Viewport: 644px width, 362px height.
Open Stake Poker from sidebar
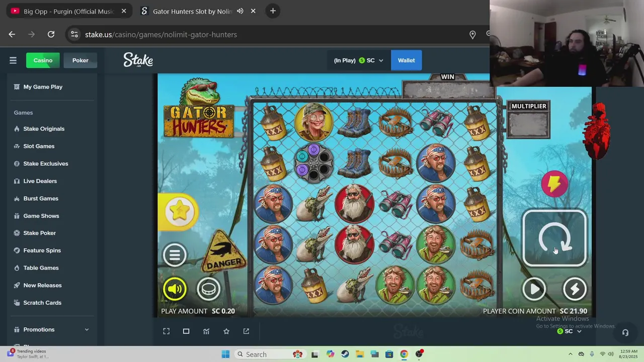pyautogui.click(x=35, y=233)
